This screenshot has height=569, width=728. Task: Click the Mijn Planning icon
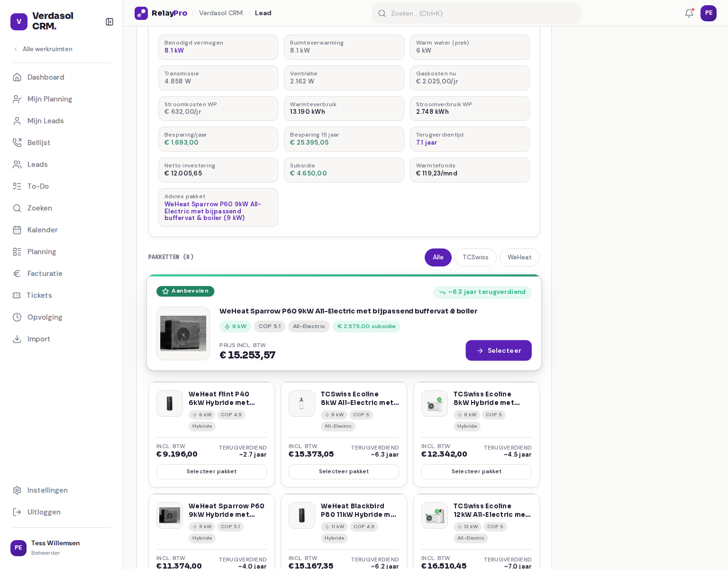tap(17, 99)
